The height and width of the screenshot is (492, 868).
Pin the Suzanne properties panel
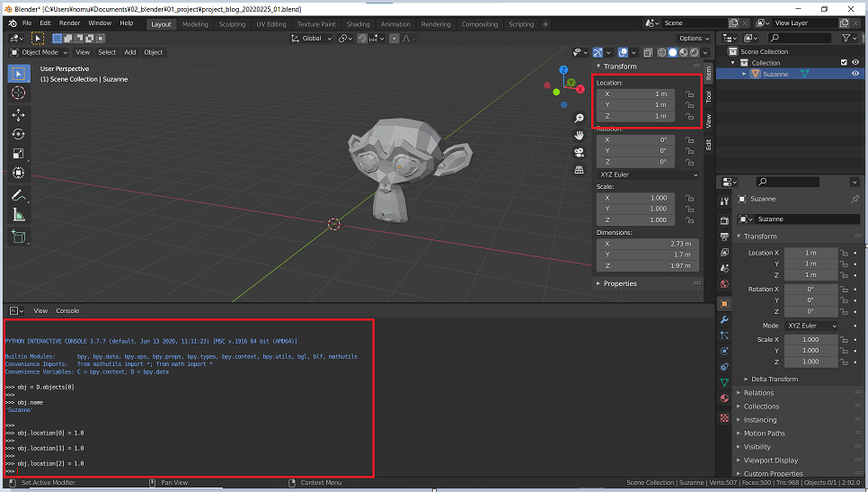point(855,199)
